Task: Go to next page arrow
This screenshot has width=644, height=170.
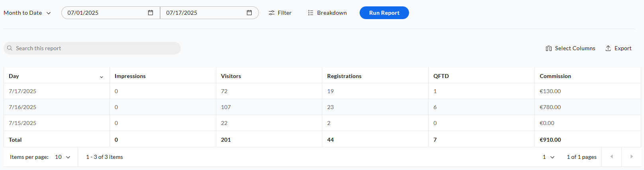Action: (632, 157)
